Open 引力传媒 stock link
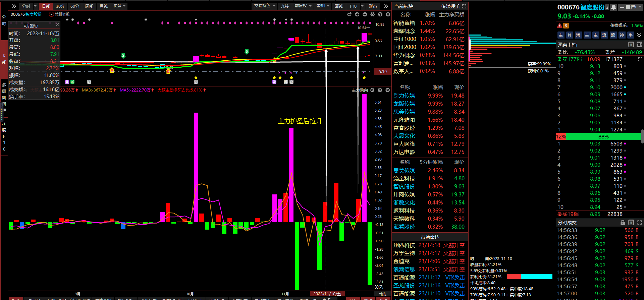Image resolution: width=644 pixels, height=300 pixels. click(x=404, y=96)
